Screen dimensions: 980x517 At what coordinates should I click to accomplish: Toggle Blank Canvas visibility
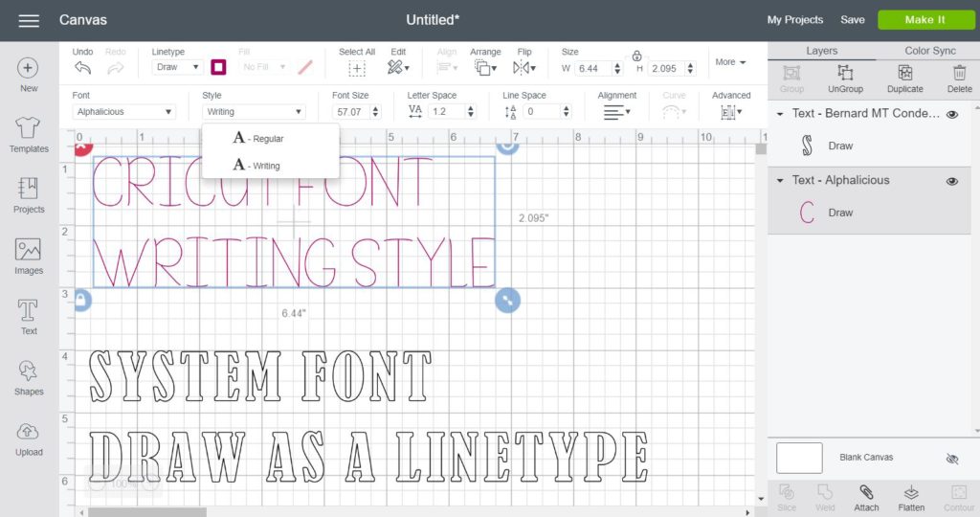952,460
